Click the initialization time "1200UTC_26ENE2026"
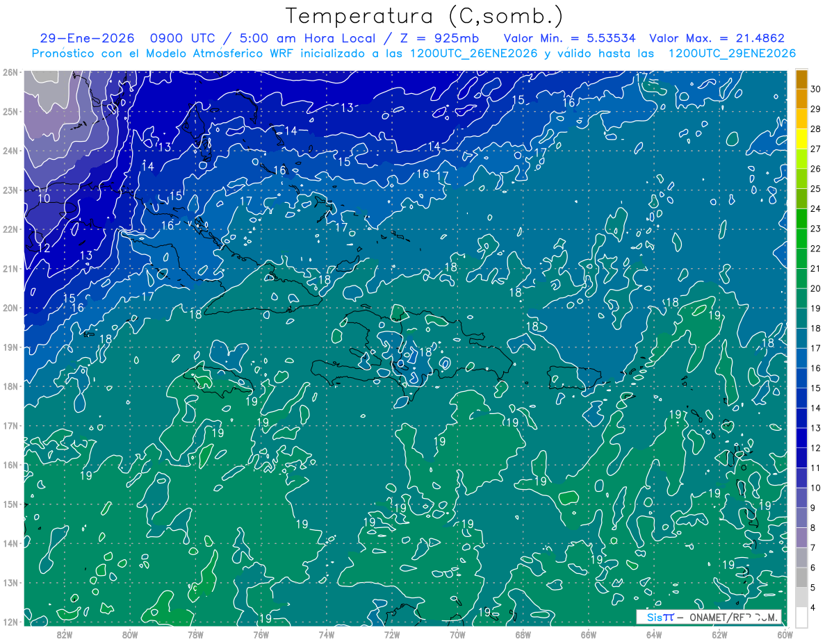Image resolution: width=834 pixels, height=644 pixels. (473, 53)
